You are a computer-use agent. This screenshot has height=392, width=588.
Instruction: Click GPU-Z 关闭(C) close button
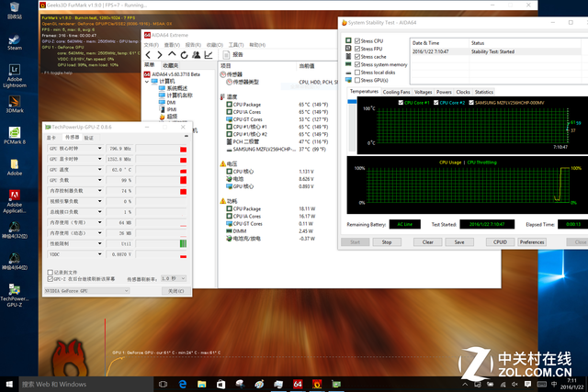[175, 291]
